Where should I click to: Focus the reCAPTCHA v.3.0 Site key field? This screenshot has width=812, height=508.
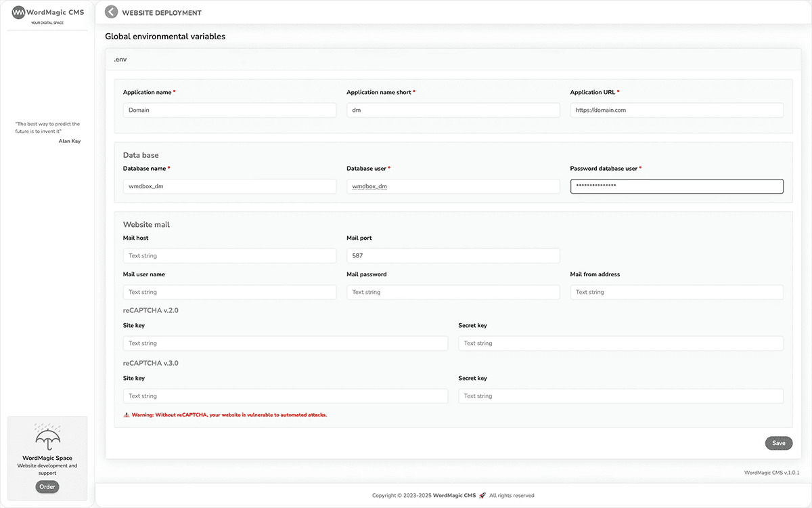tap(286, 396)
